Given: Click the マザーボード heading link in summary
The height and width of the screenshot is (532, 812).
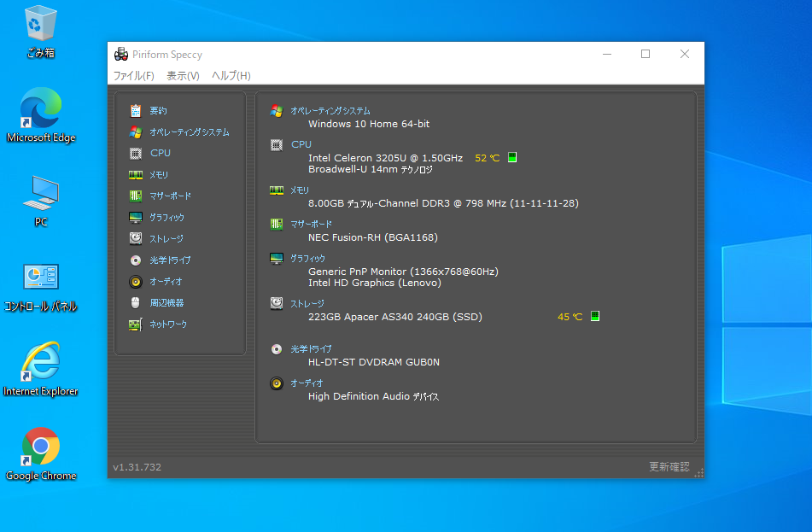Looking at the screenshot, I should tap(312, 225).
